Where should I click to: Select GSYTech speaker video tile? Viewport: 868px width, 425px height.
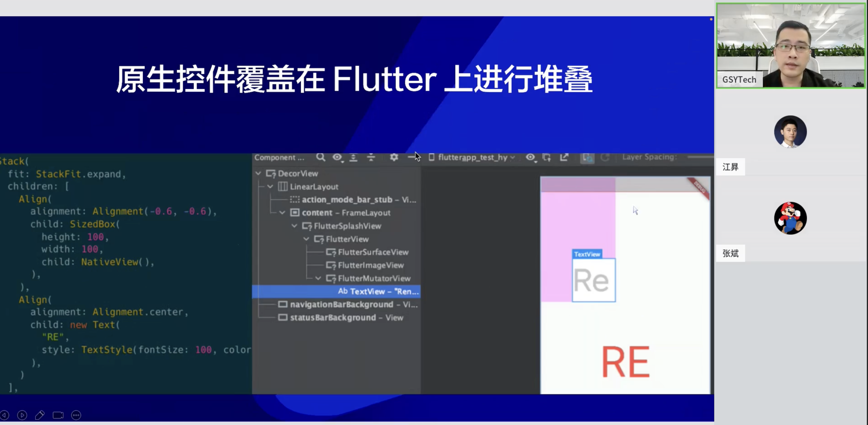[791, 46]
